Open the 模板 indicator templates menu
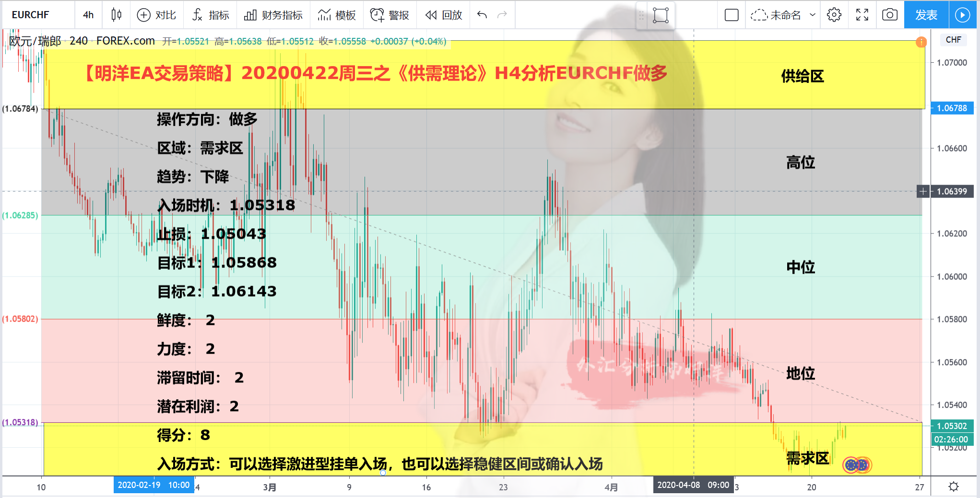Image resolution: width=980 pixels, height=498 pixels. [x=337, y=15]
